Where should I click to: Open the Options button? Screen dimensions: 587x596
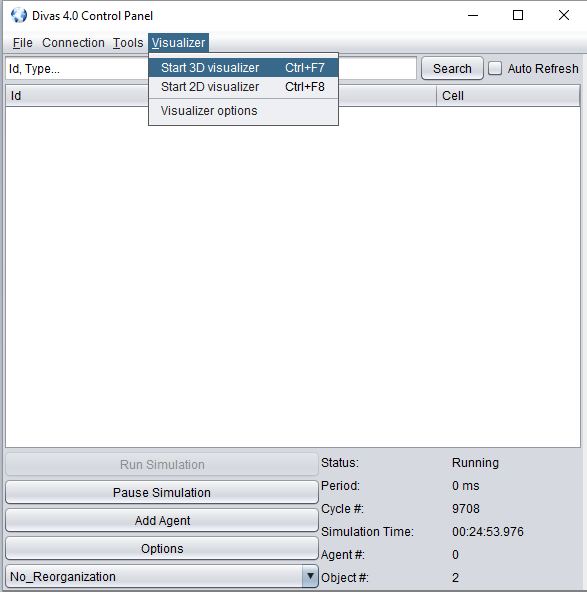[162, 549]
